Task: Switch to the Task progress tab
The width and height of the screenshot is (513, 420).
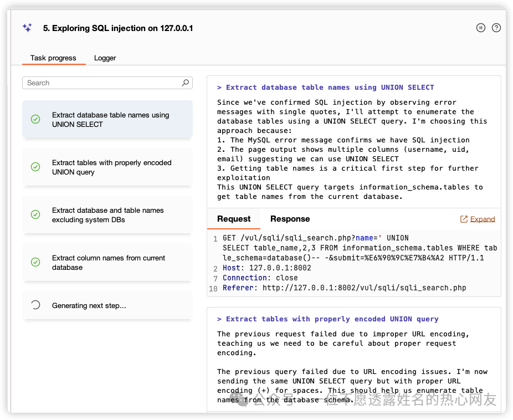Action: click(53, 58)
